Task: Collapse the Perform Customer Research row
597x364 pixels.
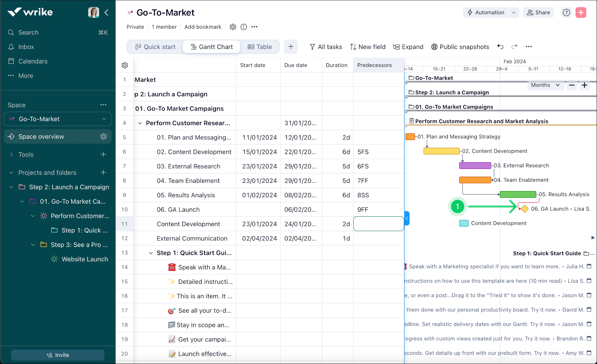Action: [x=140, y=123]
